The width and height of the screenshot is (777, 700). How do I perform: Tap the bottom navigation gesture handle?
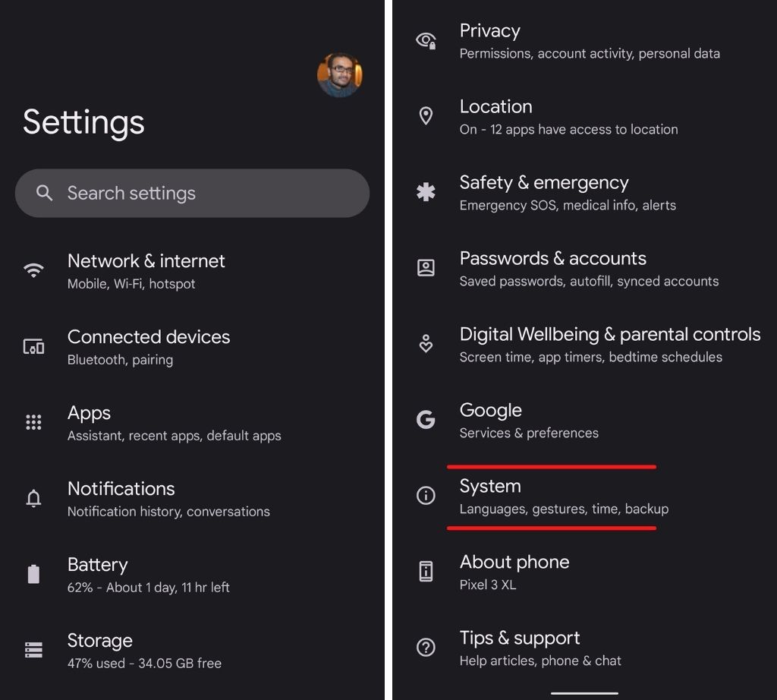tap(584, 692)
